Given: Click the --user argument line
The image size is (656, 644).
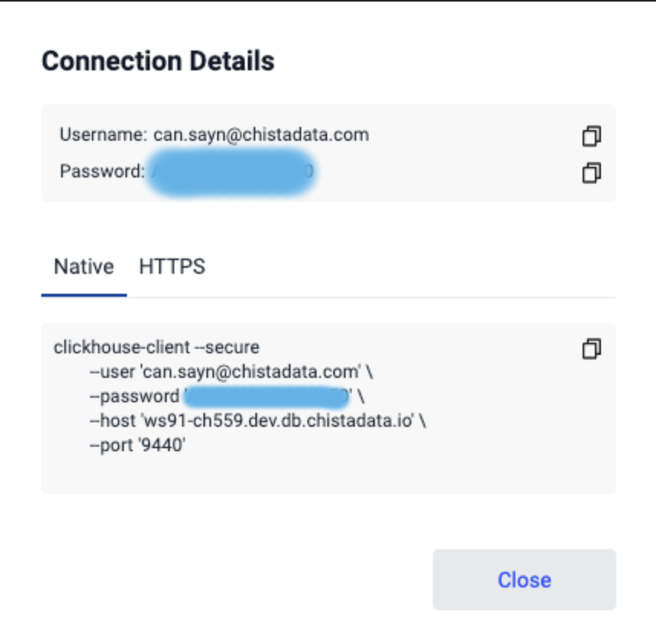Looking at the screenshot, I should (x=232, y=372).
